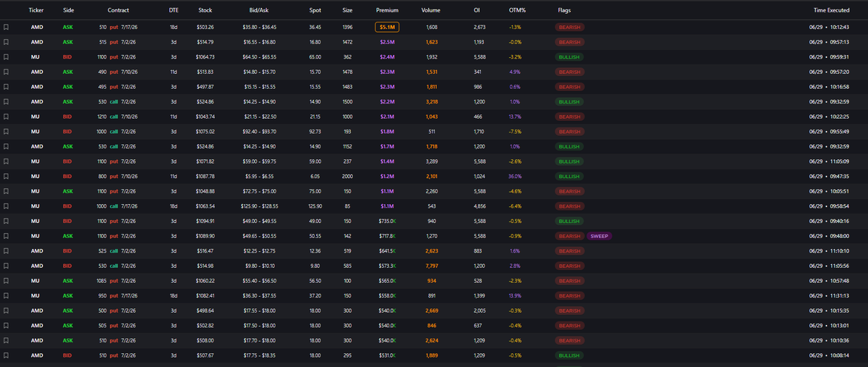
Task: Bookmark the MU 1000 call 7/17/26 row
Action: 7,206
